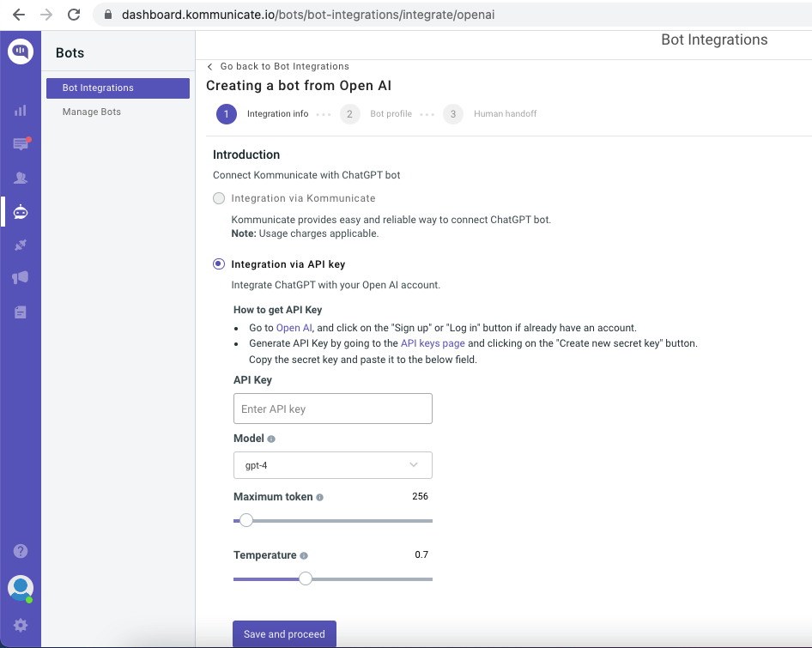Open the megaphone campaigns icon in sidebar
Viewport: 812px width, 648px height.
21,278
